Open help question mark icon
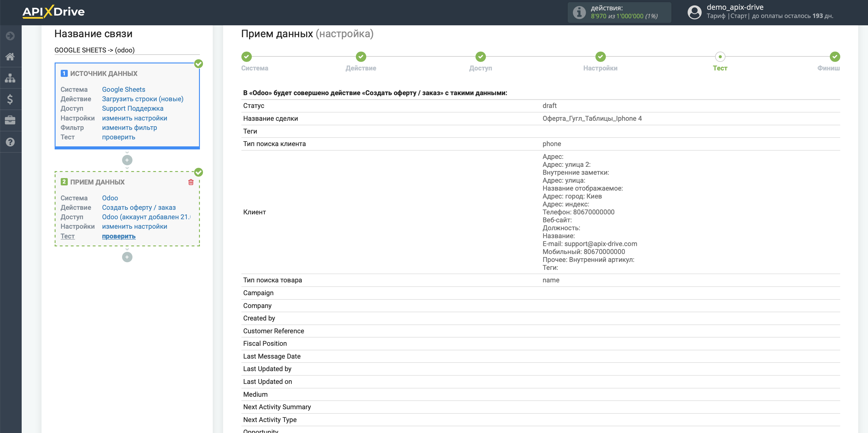The image size is (868, 433). tap(10, 142)
